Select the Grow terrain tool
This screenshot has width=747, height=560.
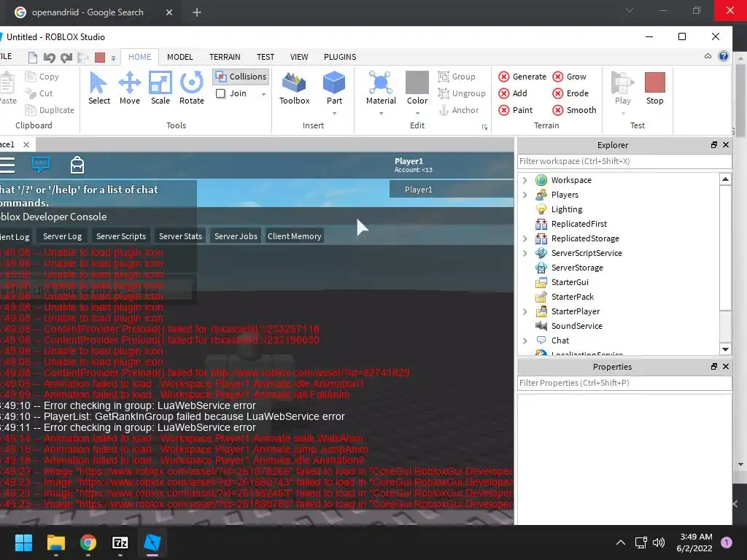(x=569, y=77)
